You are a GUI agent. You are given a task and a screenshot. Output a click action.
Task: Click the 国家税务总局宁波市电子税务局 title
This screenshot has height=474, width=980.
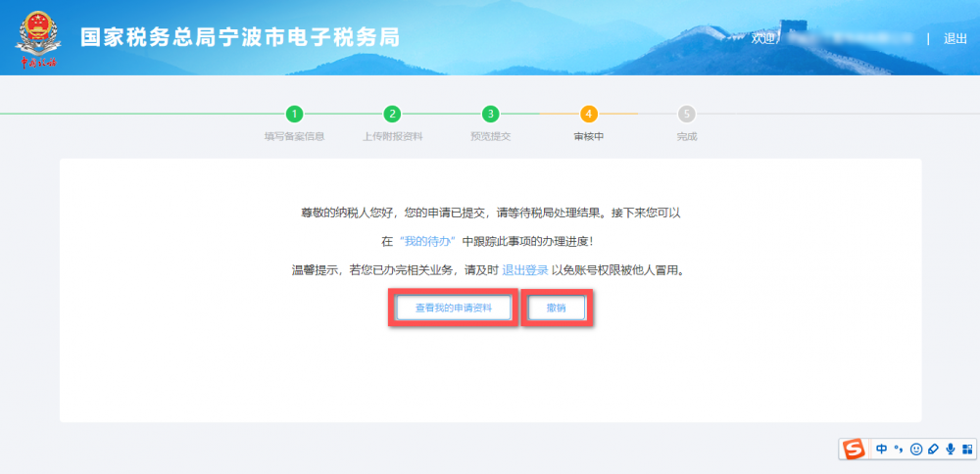point(240,37)
